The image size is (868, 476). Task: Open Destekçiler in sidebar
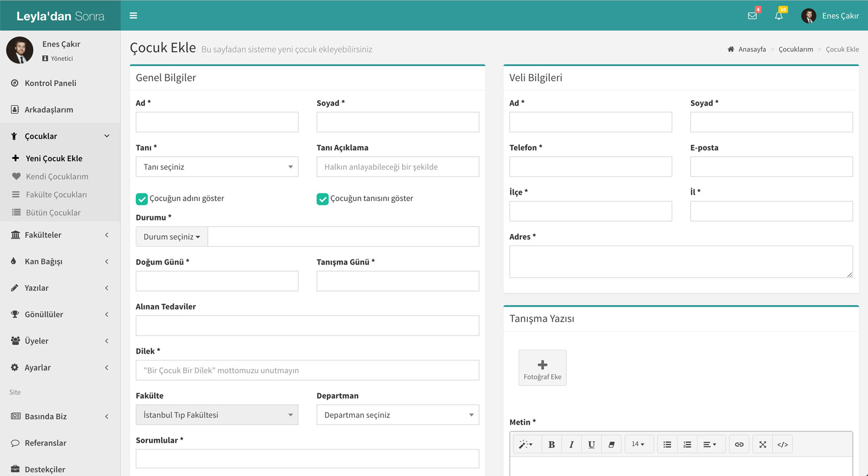click(x=60, y=469)
